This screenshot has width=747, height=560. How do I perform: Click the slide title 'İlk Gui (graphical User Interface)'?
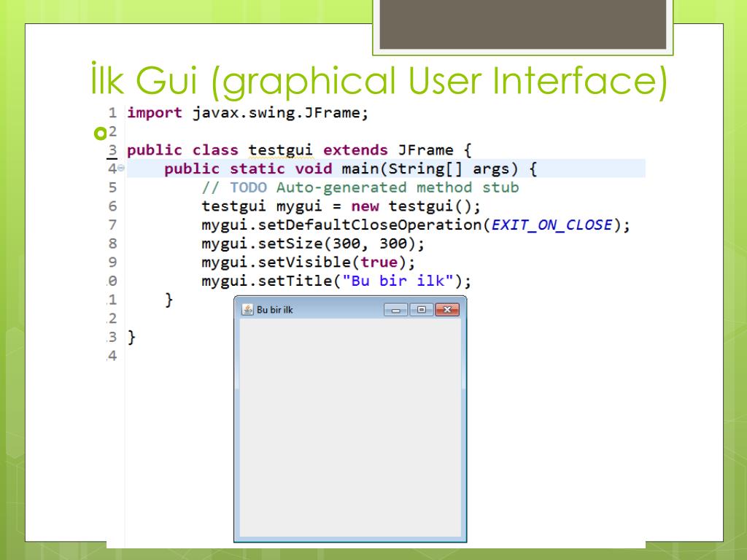pos(379,80)
